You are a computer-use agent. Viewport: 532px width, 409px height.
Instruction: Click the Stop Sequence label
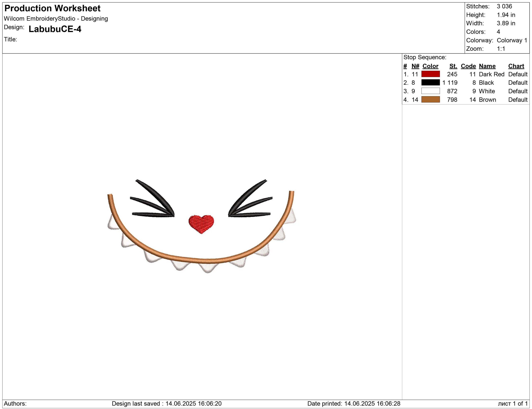pos(425,58)
